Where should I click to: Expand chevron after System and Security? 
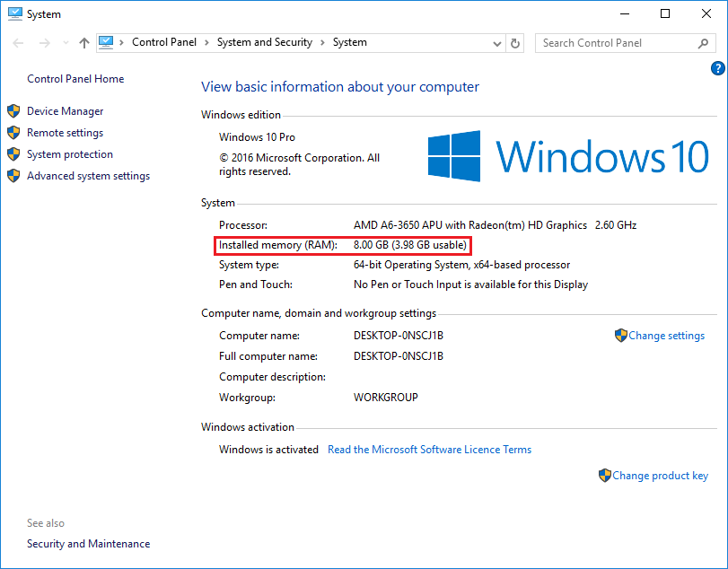(x=322, y=43)
